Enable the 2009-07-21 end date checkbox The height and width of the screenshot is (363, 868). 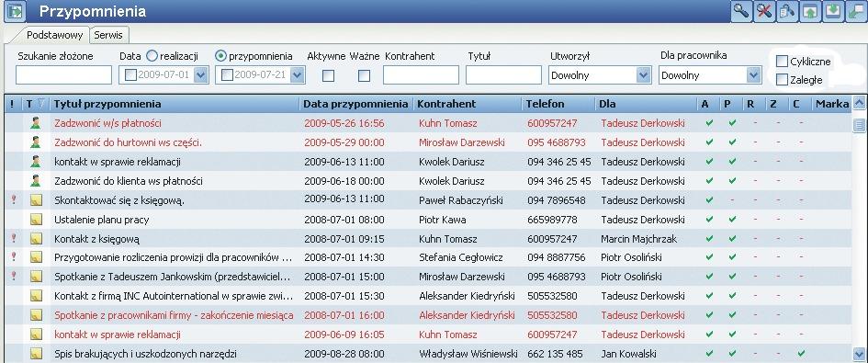pyautogui.click(x=227, y=74)
